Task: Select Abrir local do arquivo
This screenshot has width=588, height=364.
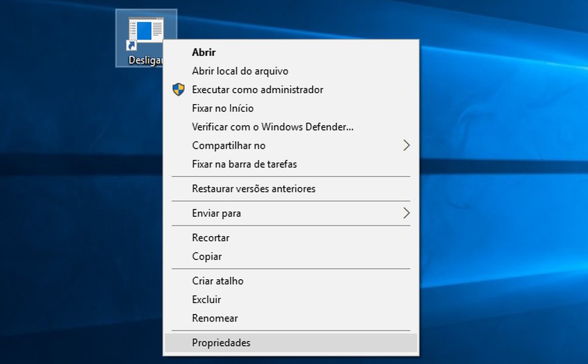Action: point(291,71)
